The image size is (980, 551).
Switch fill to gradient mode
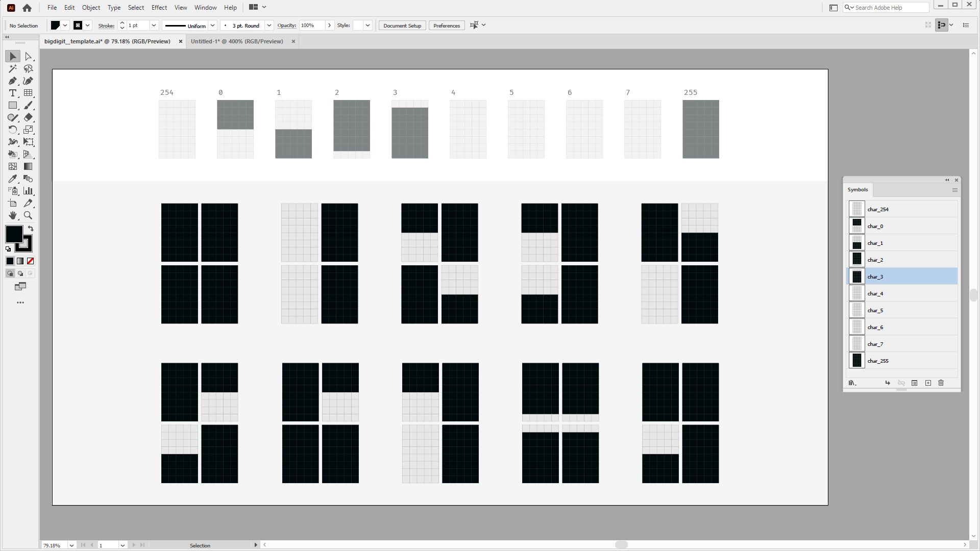20,261
